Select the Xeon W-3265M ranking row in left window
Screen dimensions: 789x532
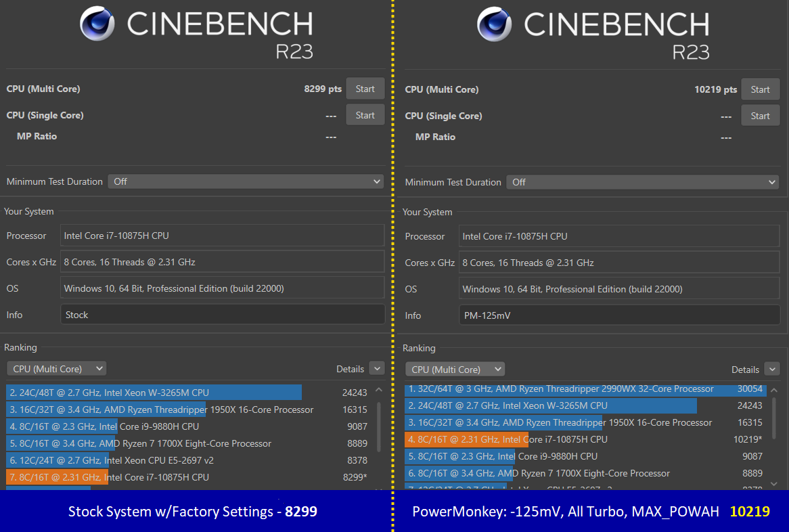(x=187, y=393)
